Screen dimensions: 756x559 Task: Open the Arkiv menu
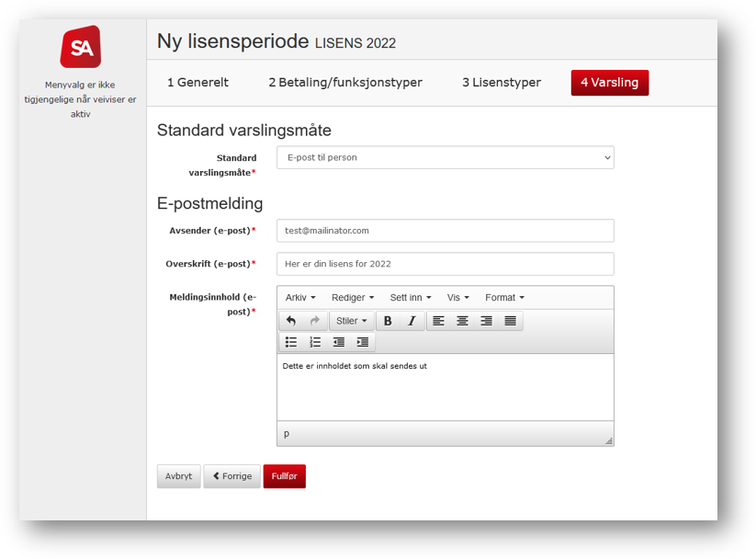coord(300,297)
